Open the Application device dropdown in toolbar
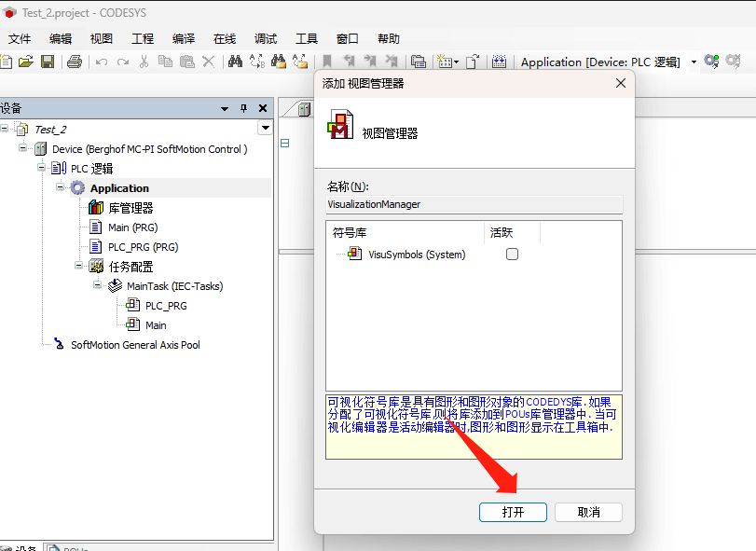The width and height of the screenshot is (756, 551). [694, 62]
